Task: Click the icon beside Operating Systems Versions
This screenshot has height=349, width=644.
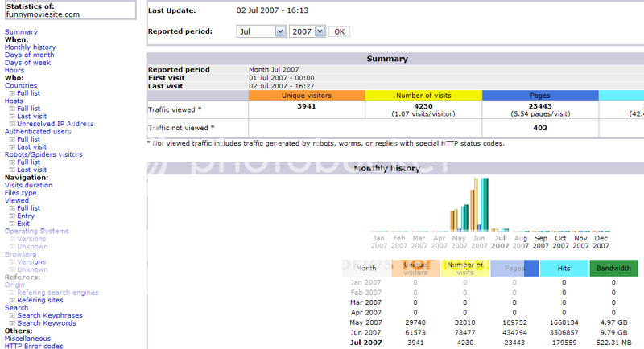Action: pos(12,239)
